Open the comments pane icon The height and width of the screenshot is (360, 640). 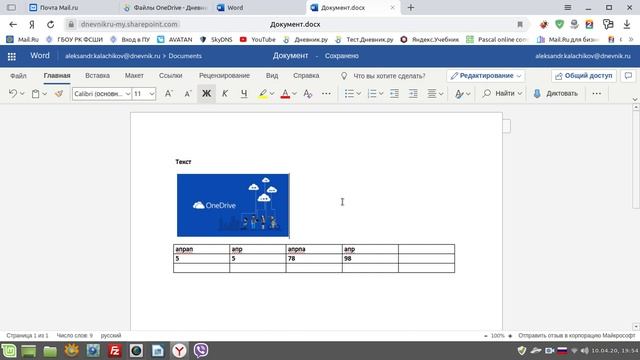pos(628,76)
